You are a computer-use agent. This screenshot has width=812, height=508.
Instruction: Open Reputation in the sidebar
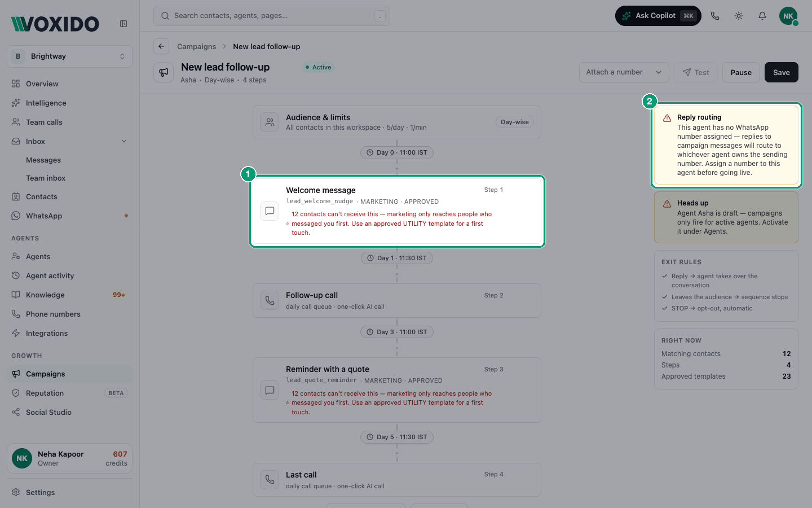69,393
